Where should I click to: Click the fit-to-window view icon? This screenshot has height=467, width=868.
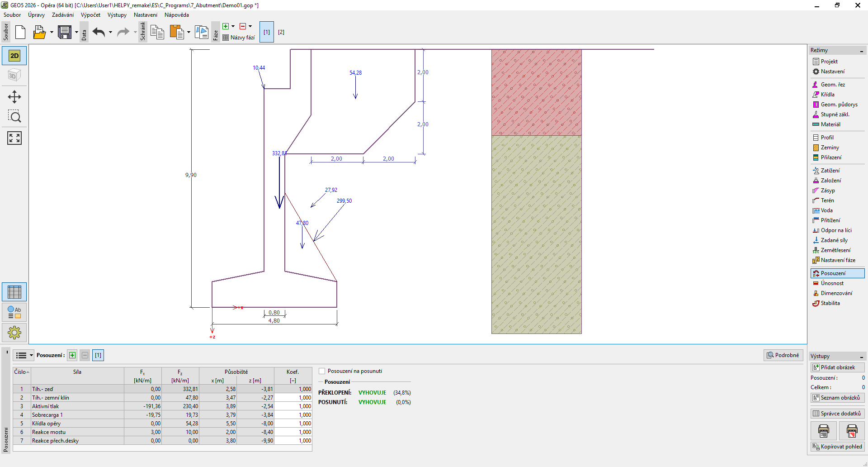pyautogui.click(x=14, y=138)
